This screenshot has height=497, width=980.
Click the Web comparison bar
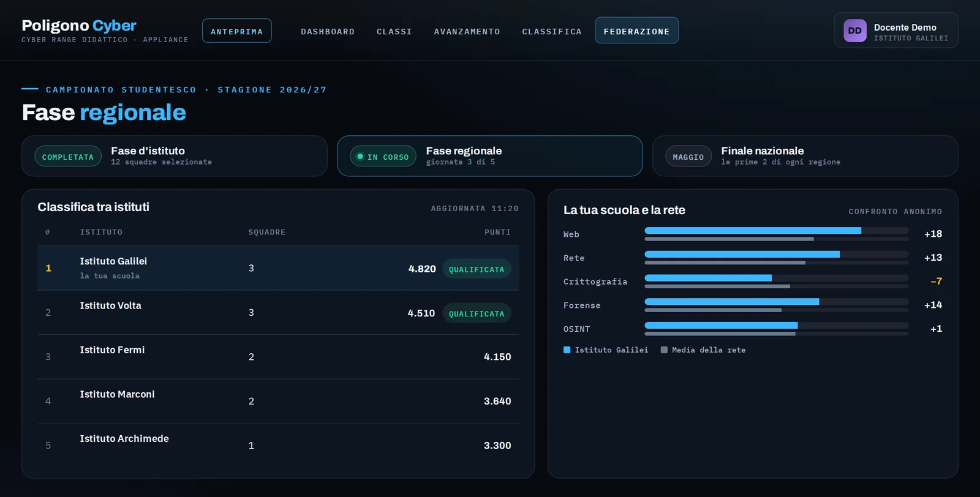[x=777, y=234]
